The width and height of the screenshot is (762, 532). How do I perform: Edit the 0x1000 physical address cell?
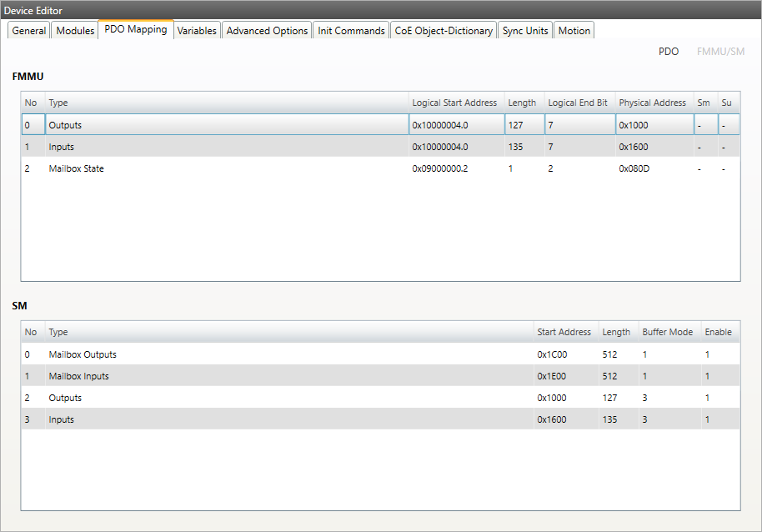tap(653, 125)
